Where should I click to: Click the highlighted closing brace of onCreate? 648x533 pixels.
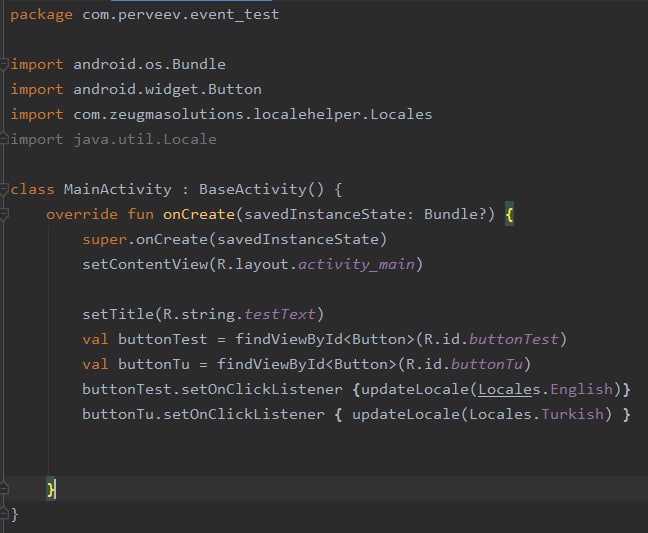[51, 490]
